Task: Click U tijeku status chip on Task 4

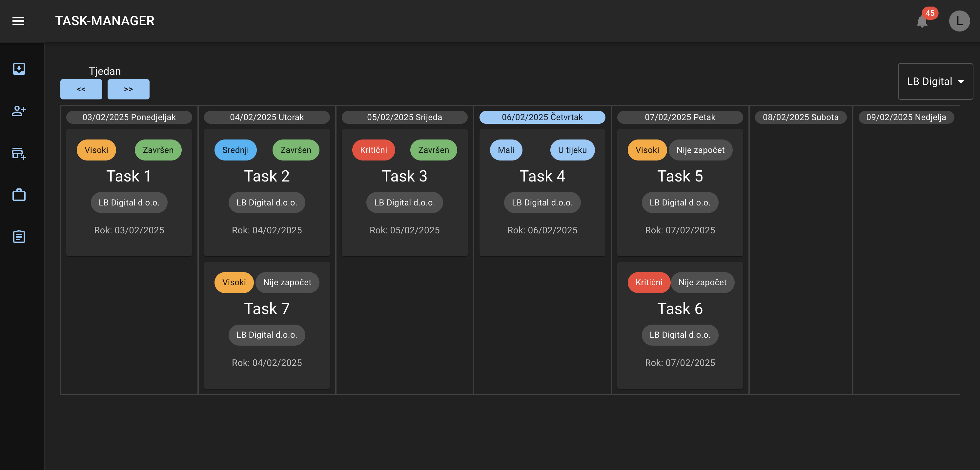Action: 572,150
